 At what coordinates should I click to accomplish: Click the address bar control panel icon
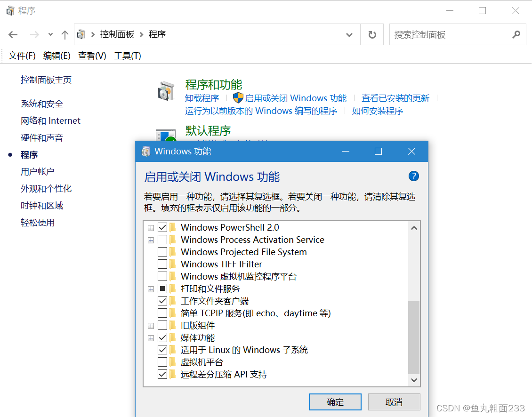pyautogui.click(x=81, y=34)
